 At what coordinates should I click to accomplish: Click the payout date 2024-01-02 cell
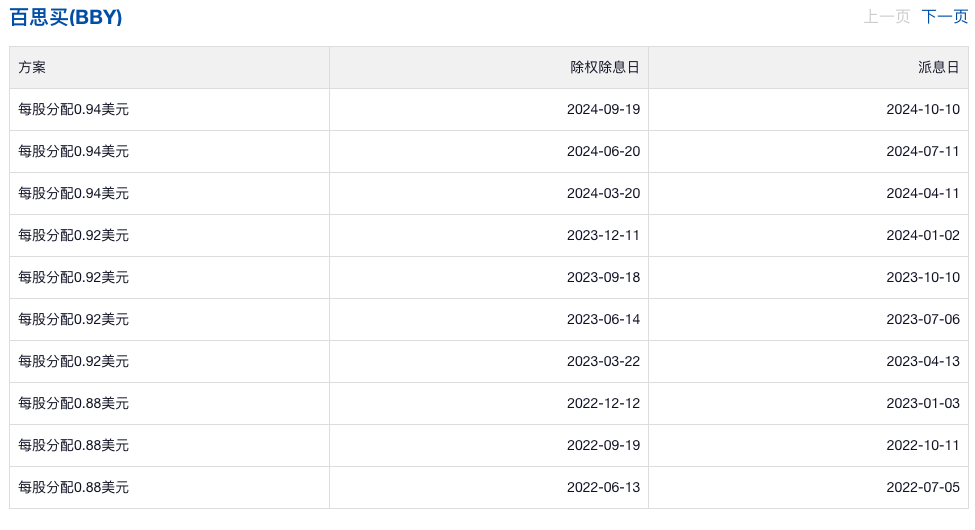pyautogui.click(x=808, y=235)
